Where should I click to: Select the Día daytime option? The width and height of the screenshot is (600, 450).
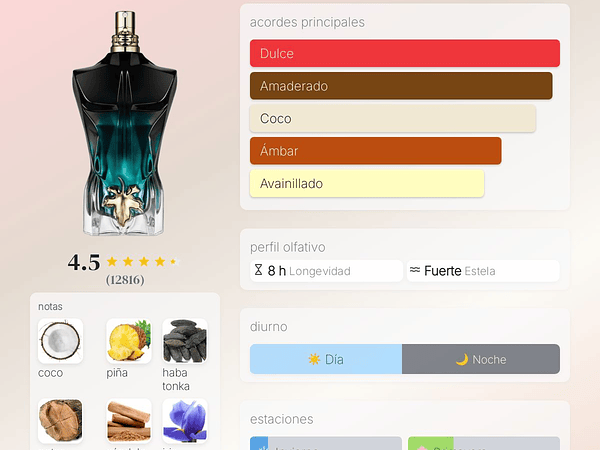click(x=326, y=359)
